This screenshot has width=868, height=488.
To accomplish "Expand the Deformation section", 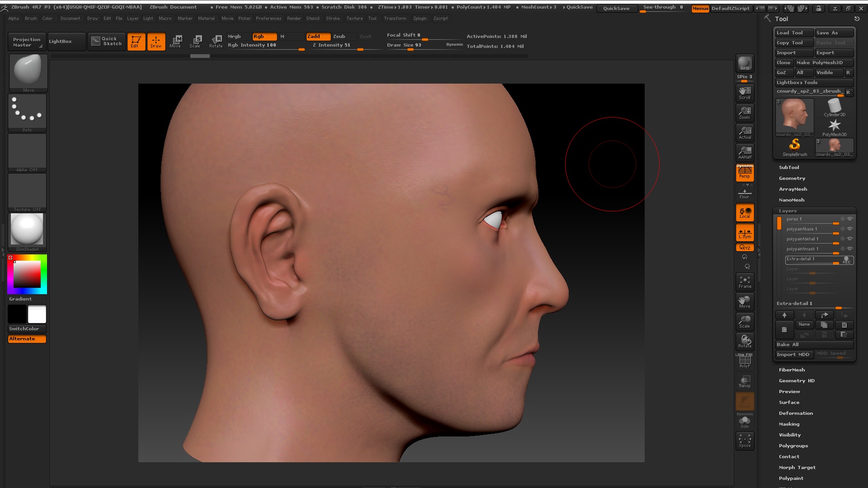I will 796,413.
